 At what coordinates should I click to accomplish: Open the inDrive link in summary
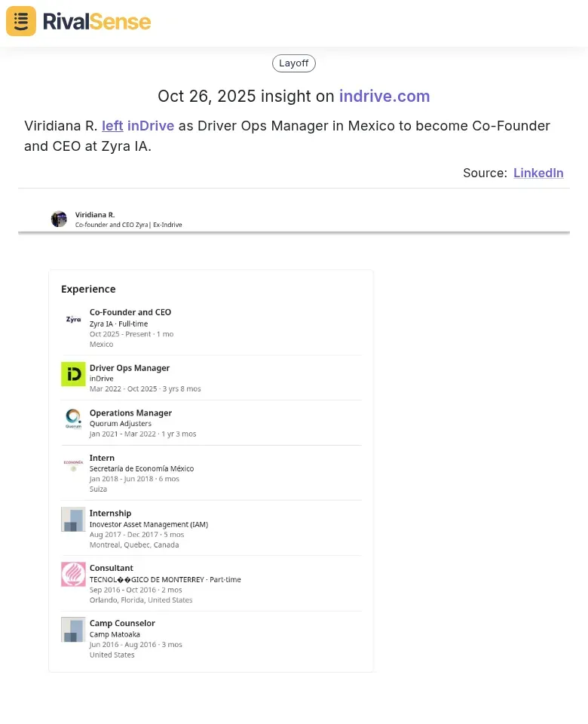coord(151,126)
